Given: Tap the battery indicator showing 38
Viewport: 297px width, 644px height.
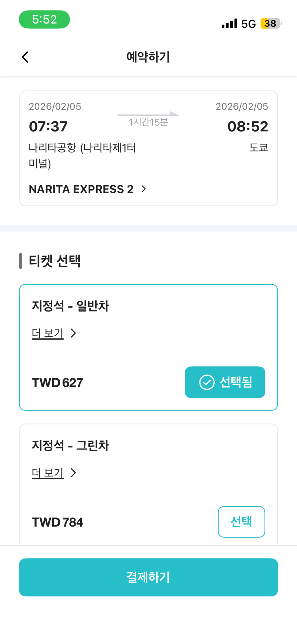Looking at the screenshot, I should [271, 24].
